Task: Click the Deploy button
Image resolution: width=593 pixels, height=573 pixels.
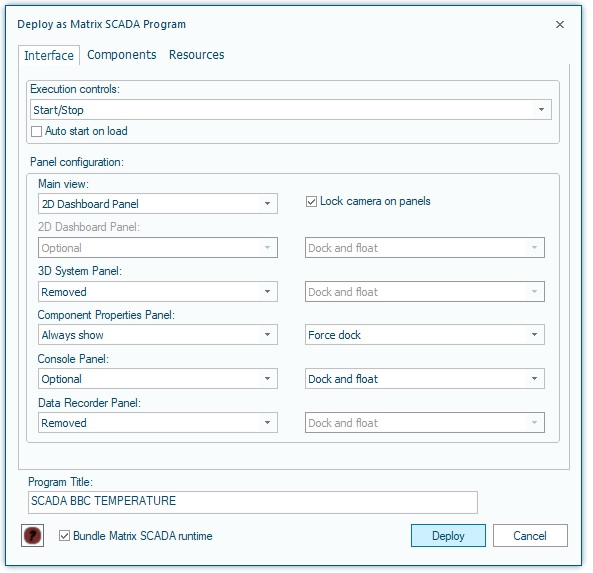Action: click(448, 536)
